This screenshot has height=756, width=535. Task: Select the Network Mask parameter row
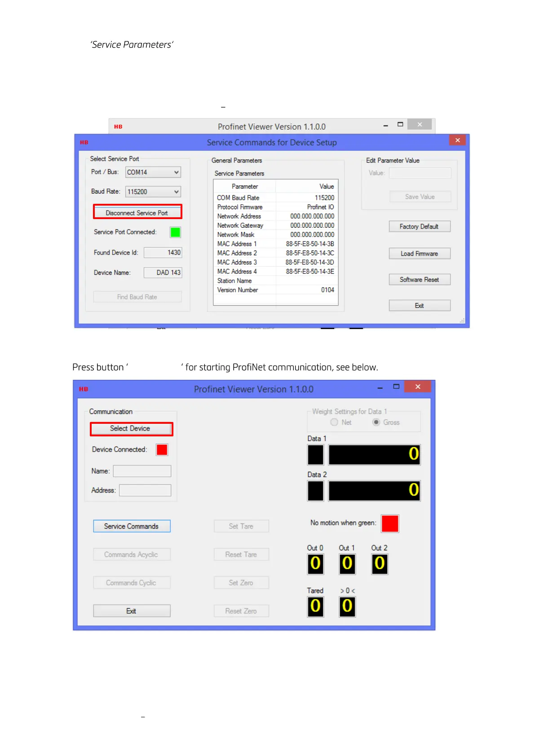tap(275, 234)
